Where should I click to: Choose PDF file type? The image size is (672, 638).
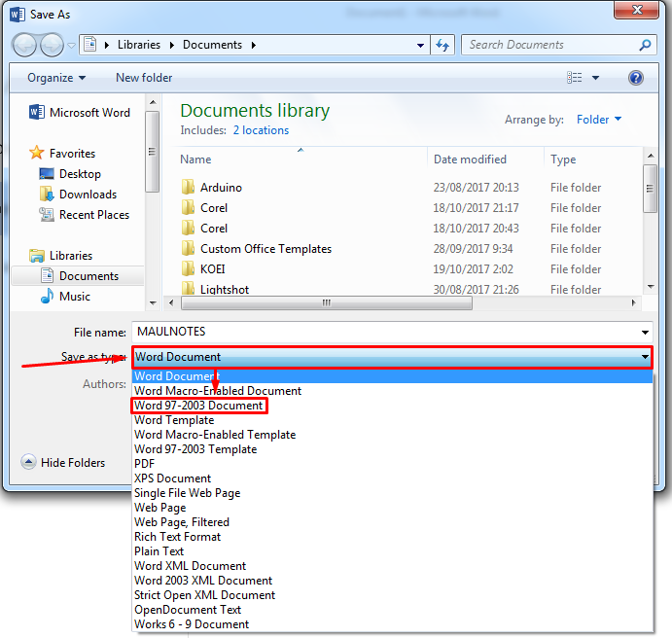[393, 464]
